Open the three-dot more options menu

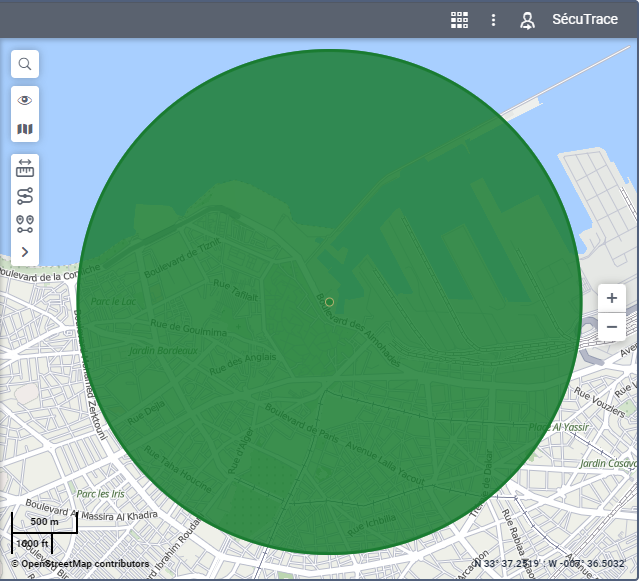(493, 20)
